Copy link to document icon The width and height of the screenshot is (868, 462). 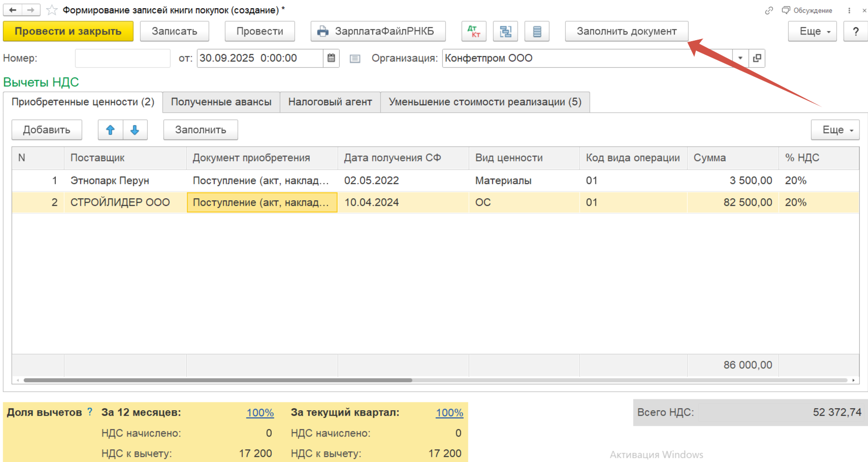click(769, 10)
